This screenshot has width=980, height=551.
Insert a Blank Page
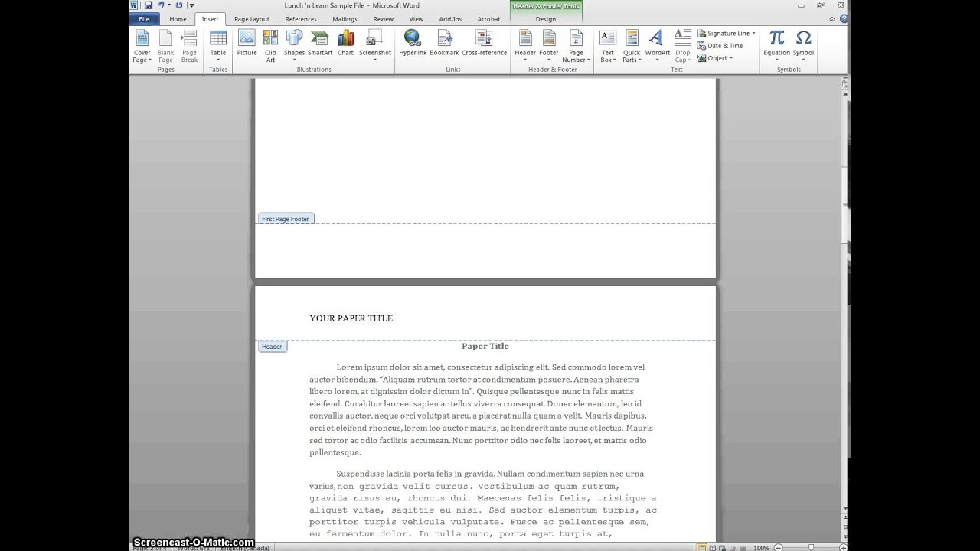click(x=165, y=46)
